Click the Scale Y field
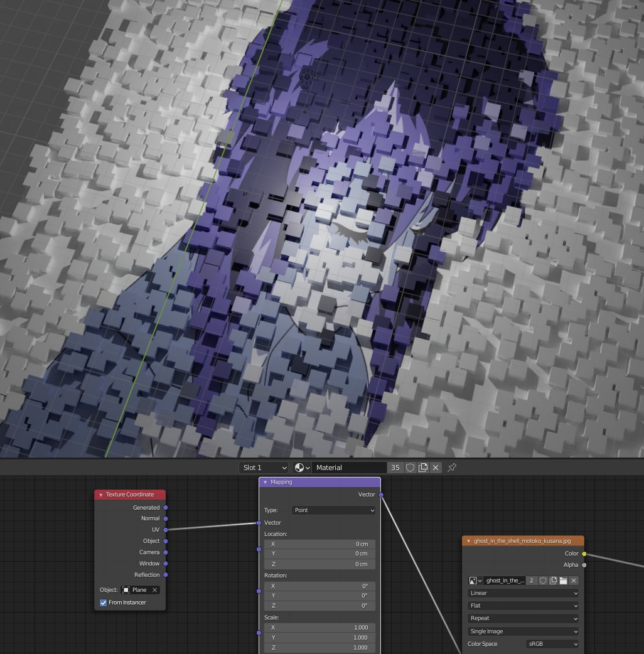 (x=319, y=637)
